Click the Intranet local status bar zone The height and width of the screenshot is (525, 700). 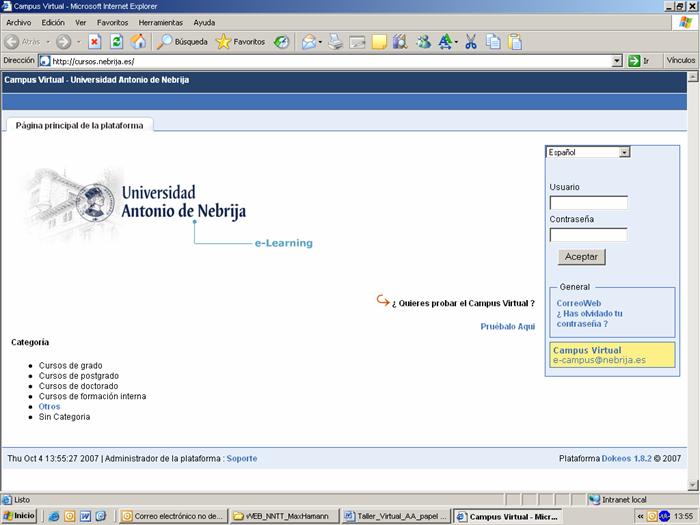pos(617,500)
